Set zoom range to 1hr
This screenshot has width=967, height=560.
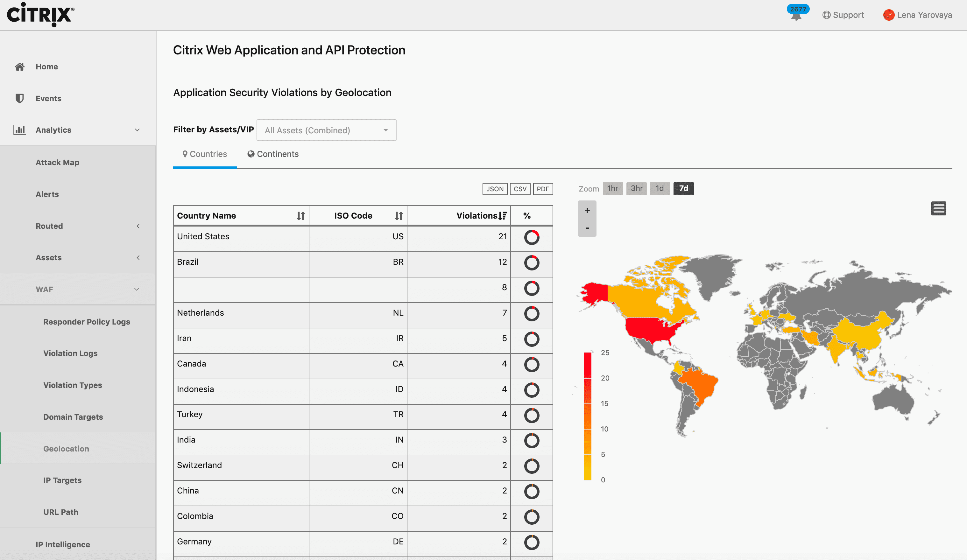coord(613,188)
